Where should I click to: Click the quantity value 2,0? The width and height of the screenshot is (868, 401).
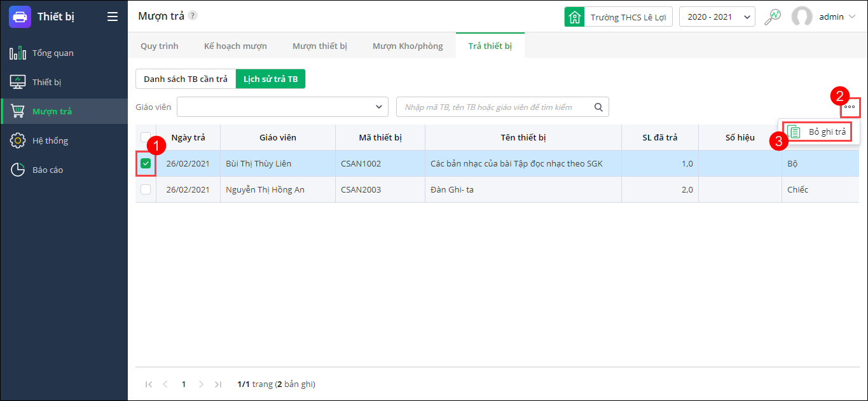click(687, 189)
